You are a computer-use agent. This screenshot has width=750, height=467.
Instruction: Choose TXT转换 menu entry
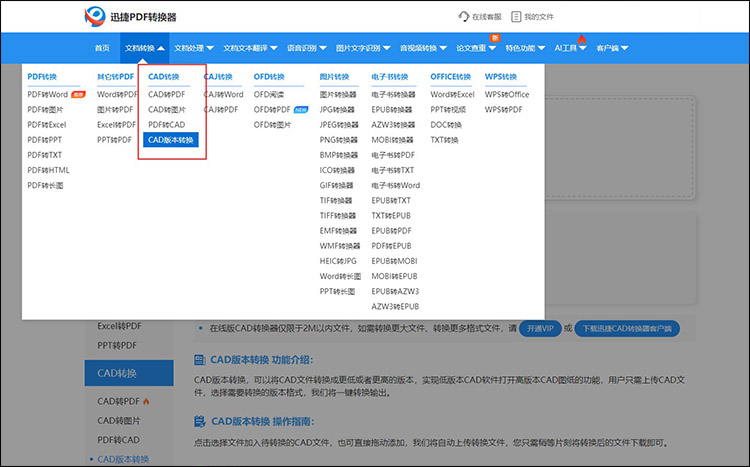(x=444, y=140)
